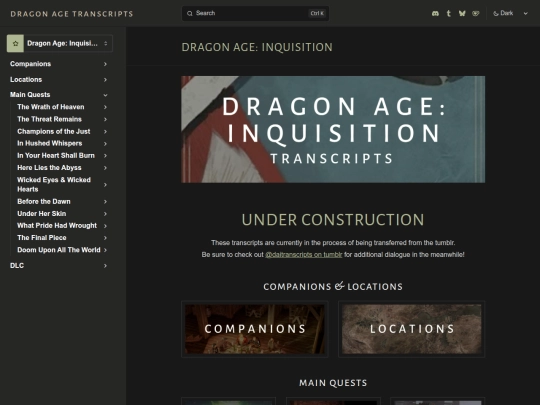The image size is (540, 405).
Task: Go to In Your Heart Shall Burn
Action: pyautogui.click(x=56, y=156)
